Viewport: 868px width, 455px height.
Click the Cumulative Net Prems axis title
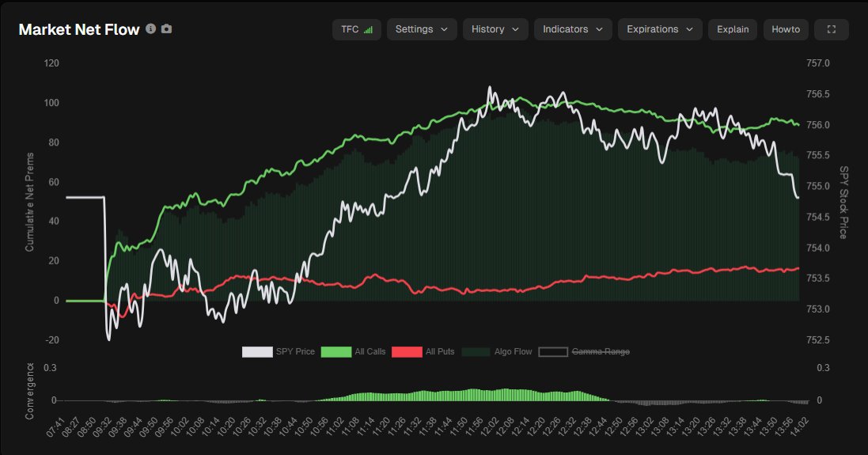(x=30, y=202)
